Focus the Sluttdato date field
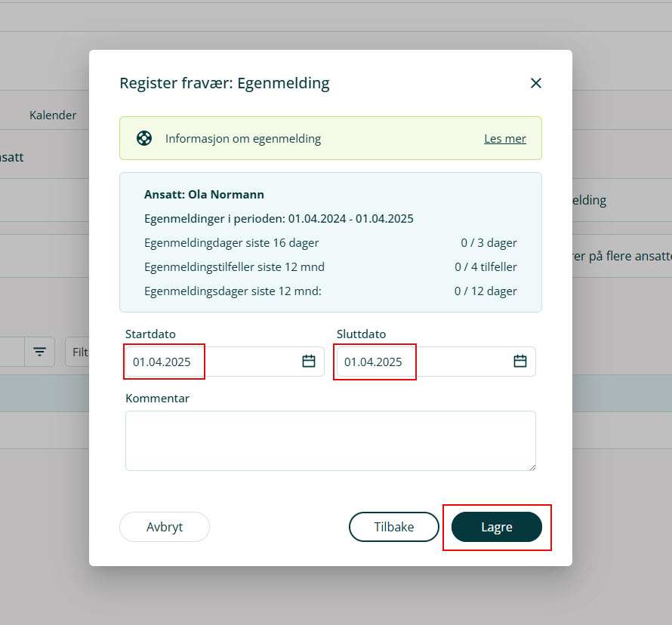The height and width of the screenshot is (625, 672). tap(423, 362)
